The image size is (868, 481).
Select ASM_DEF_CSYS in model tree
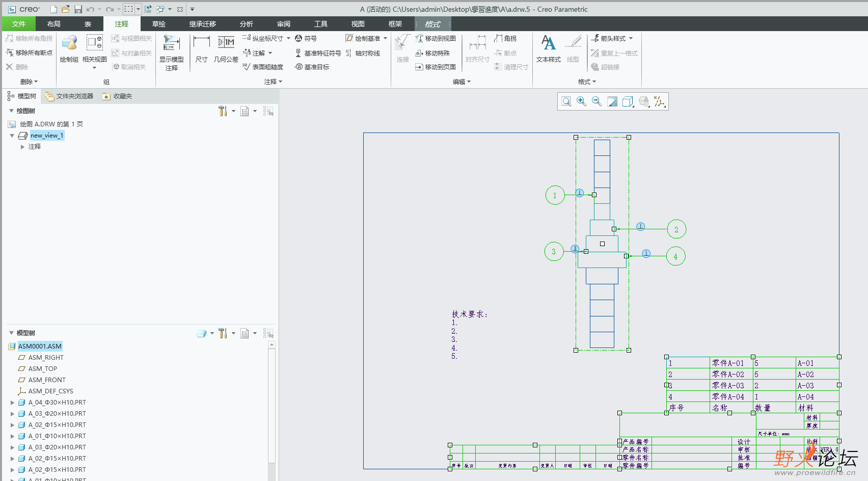click(50, 391)
